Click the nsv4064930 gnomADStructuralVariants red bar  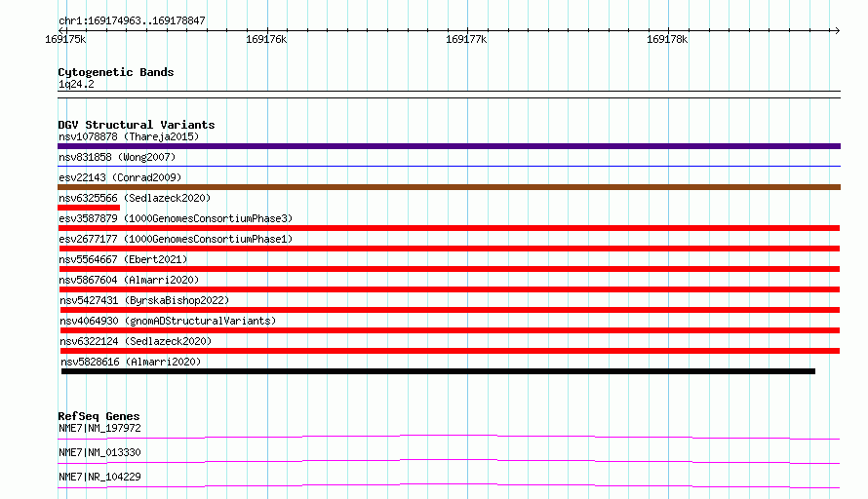pyautogui.click(x=450, y=330)
